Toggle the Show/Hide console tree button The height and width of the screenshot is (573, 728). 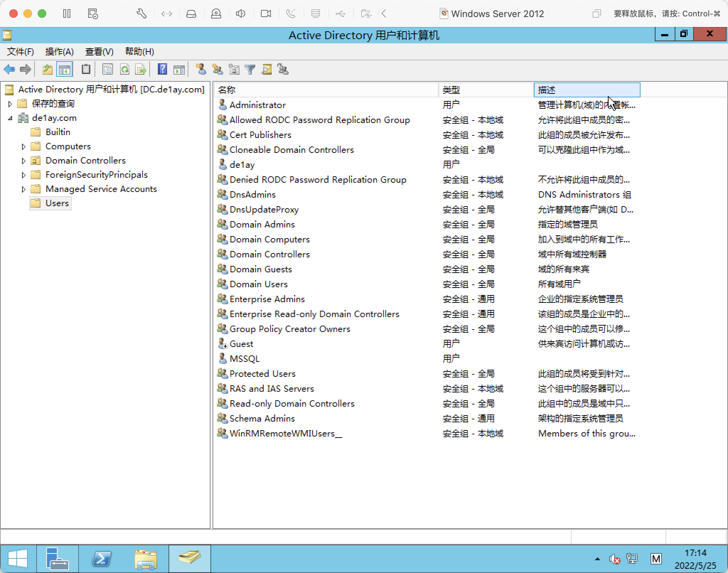[65, 69]
